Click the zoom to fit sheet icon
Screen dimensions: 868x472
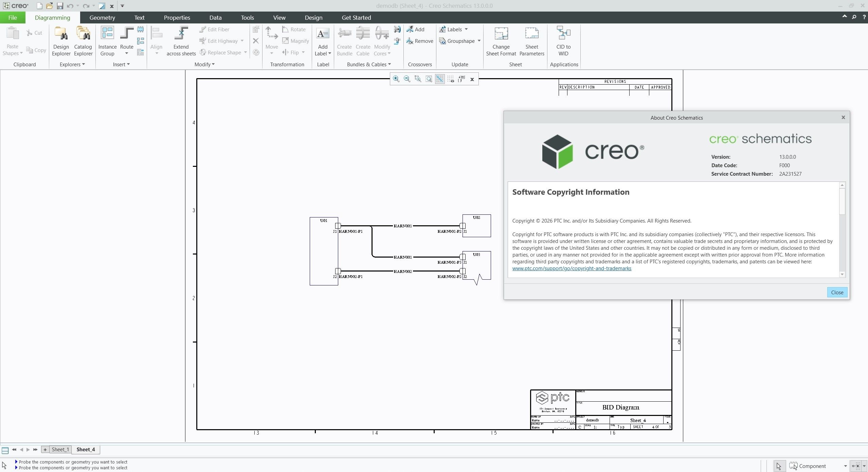429,79
